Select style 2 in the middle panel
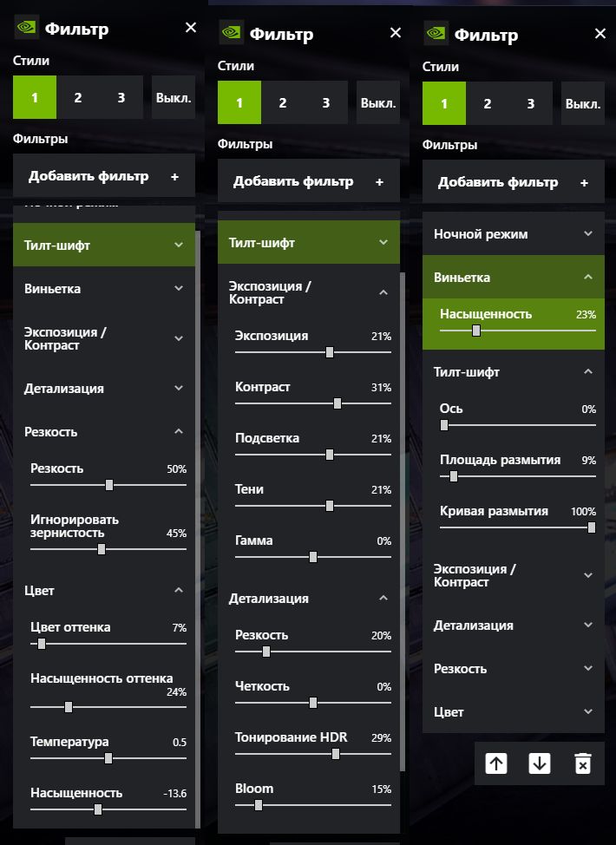The width and height of the screenshot is (616, 845). 282,103
